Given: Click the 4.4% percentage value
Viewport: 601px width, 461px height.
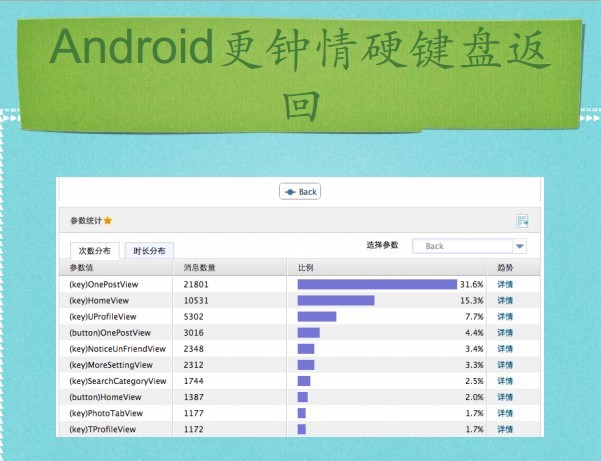Looking at the screenshot, I should 474,333.
